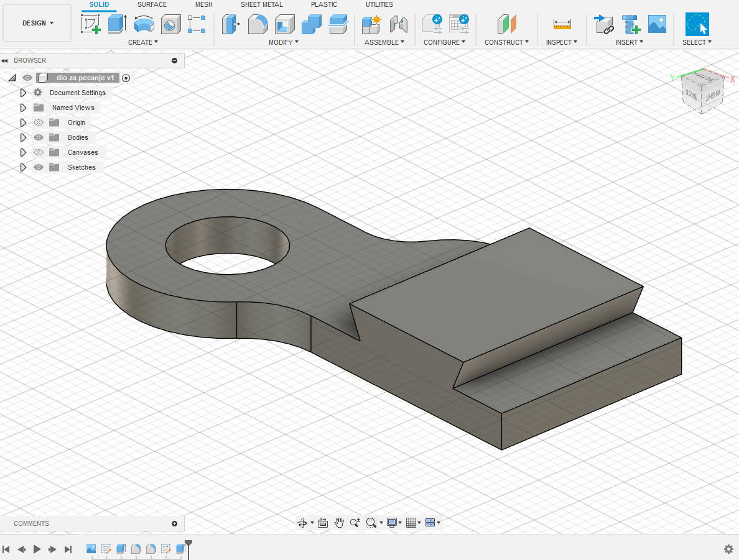Jump to timeline beginning

6,549
